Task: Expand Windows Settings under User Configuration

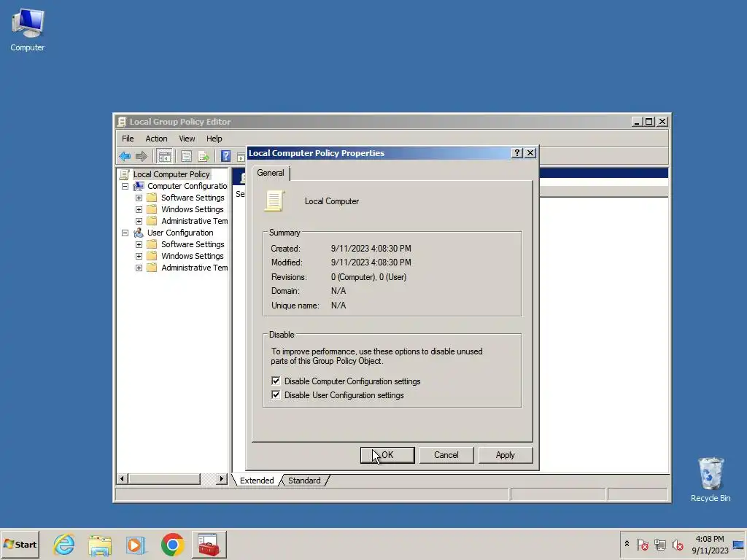Action: click(x=139, y=256)
